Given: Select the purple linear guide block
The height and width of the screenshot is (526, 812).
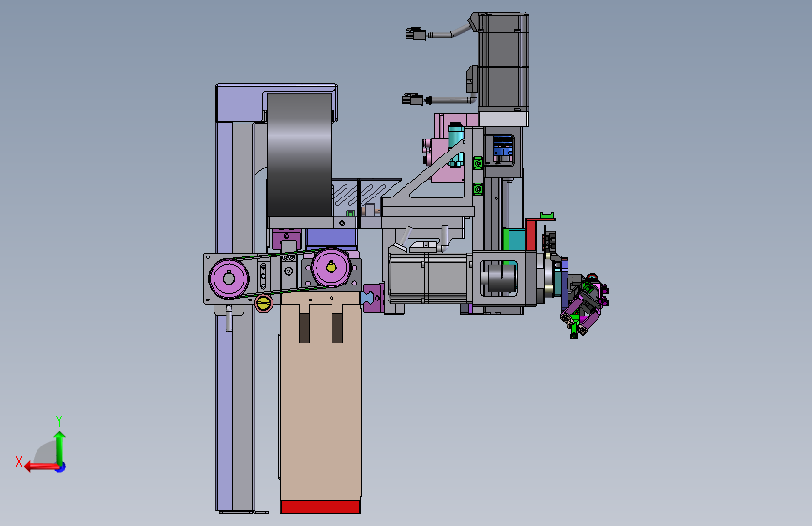Looking at the screenshot, I should (374, 298).
